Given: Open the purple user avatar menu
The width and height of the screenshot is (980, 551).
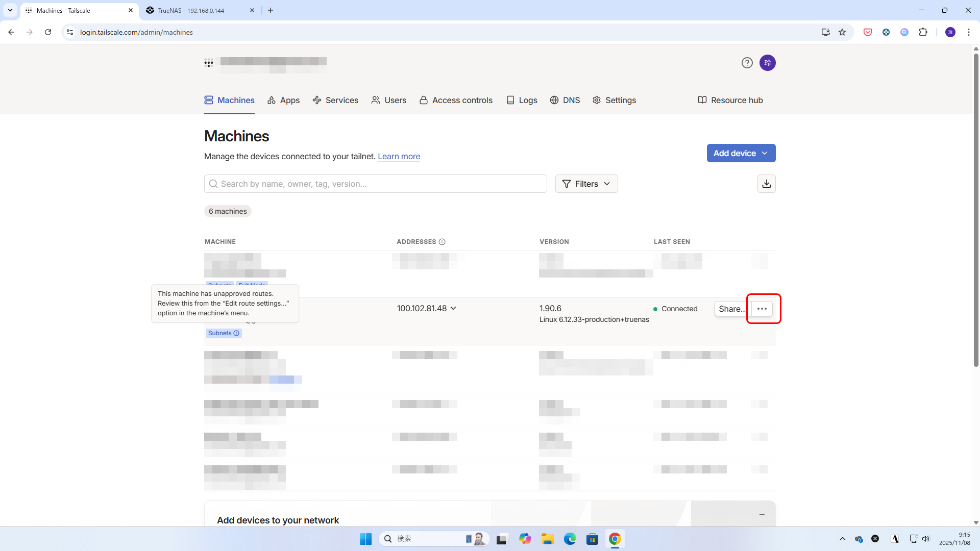Looking at the screenshot, I should (x=767, y=63).
